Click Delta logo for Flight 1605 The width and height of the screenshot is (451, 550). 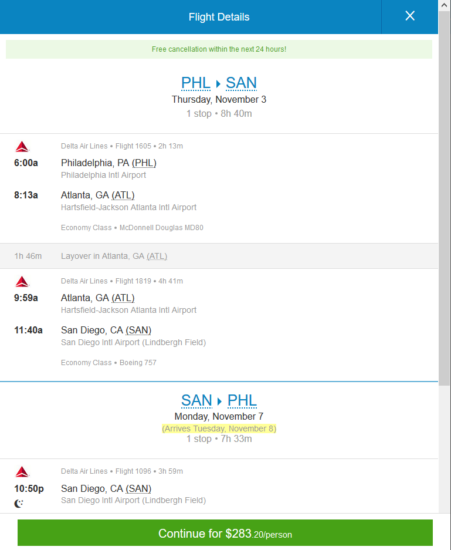(22, 147)
